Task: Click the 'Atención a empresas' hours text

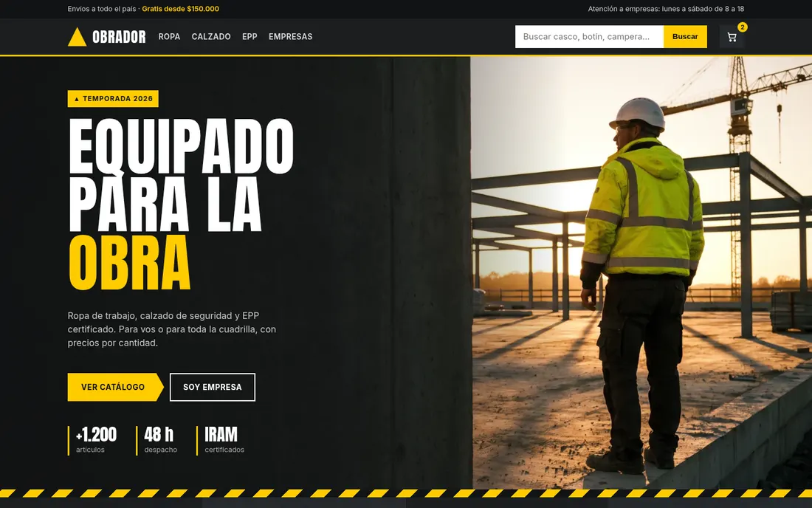Action: point(666,9)
